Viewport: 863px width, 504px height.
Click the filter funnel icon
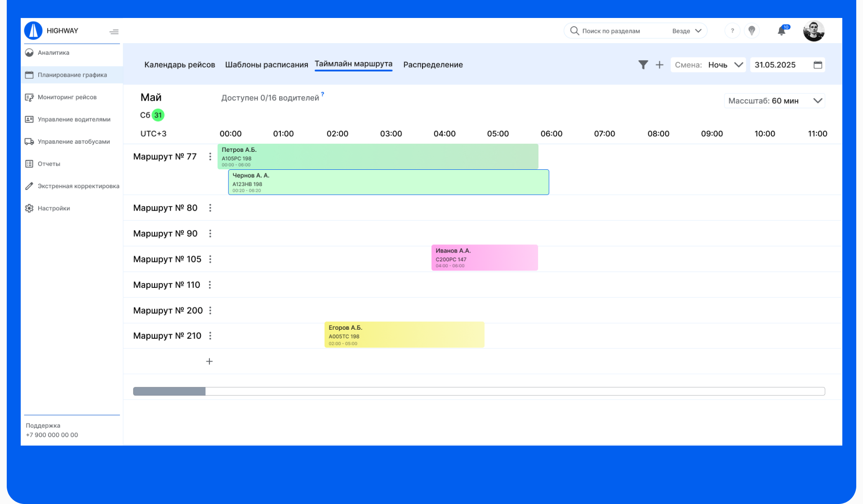pos(643,65)
